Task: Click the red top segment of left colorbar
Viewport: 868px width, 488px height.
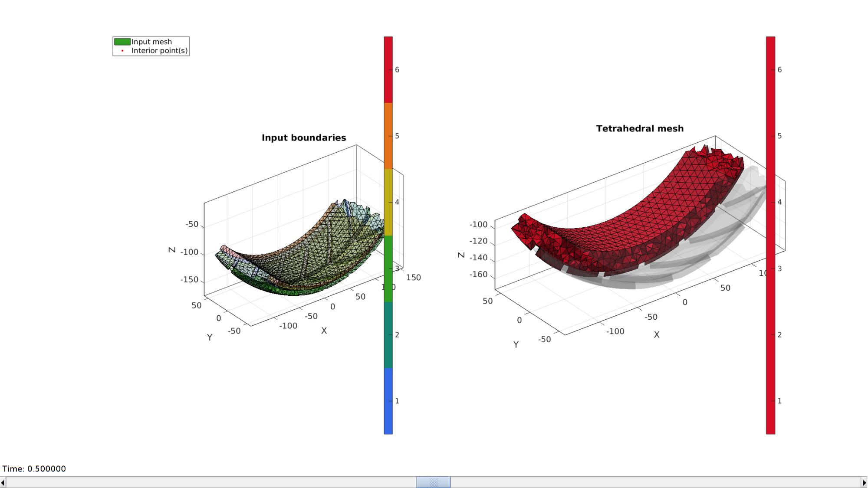Action: [388, 69]
